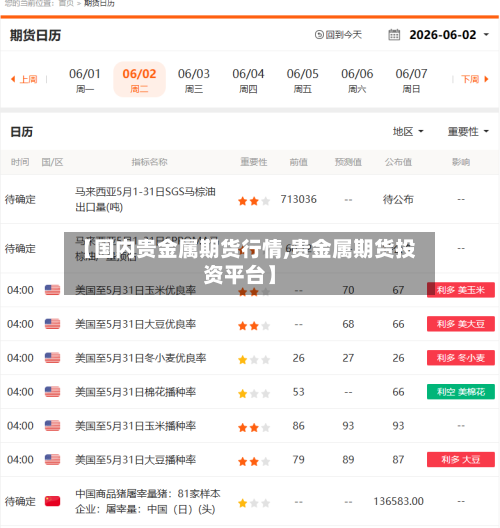
Task: Go to next week with 下周
Action: pyautogui.click(x=475, y=79)
